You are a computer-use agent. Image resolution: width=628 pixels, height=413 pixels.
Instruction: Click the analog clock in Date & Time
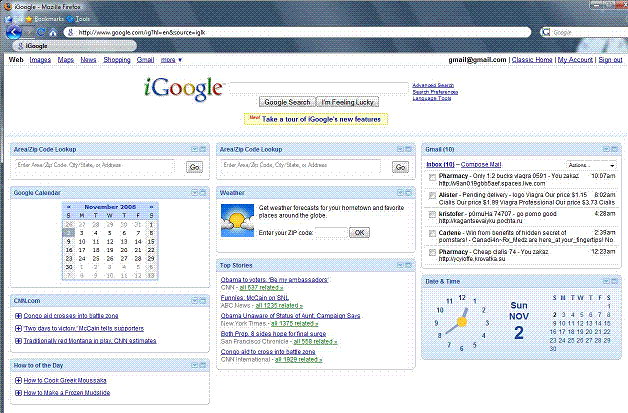click(x=462, y=322)
